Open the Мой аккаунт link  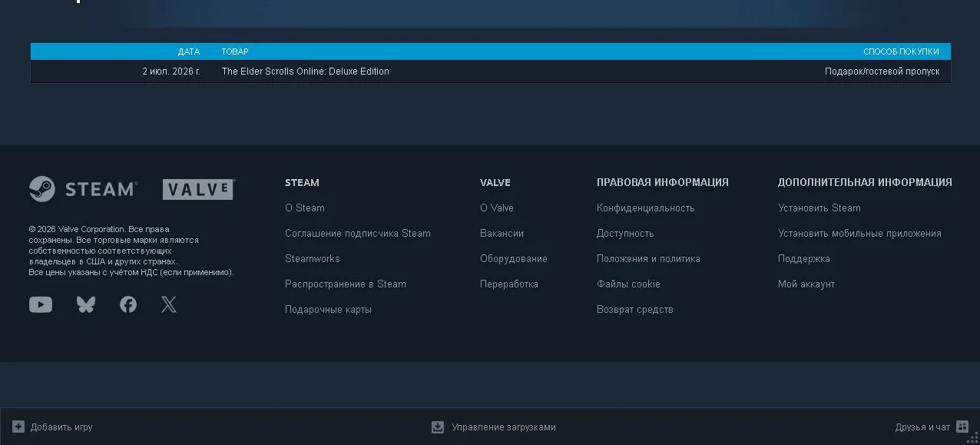[806, 284]
